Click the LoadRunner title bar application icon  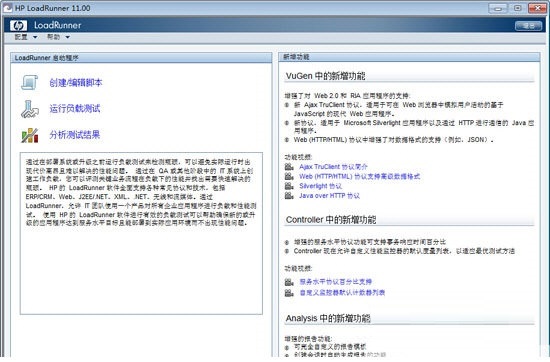[8, 8]
